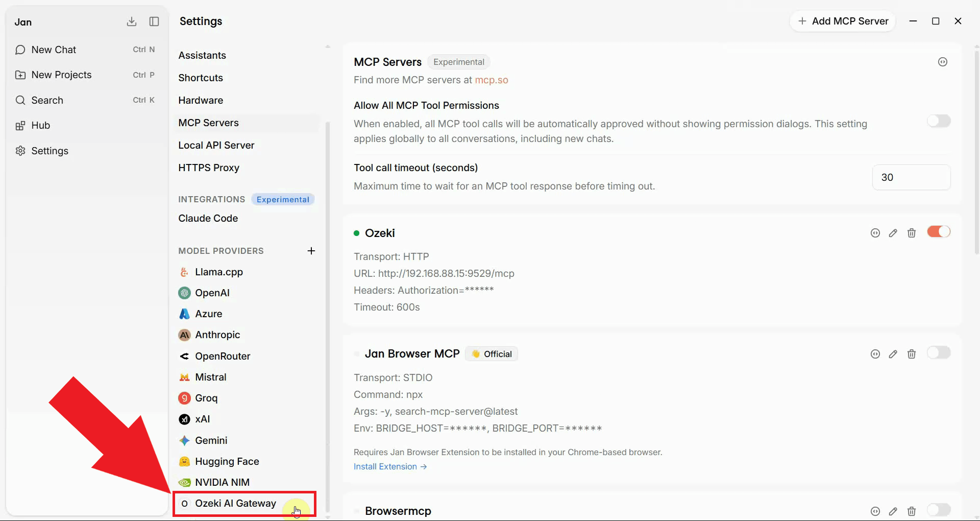Delete the Jan Browser MCP server
Screen dimensions: 980x521
point(912,354)
